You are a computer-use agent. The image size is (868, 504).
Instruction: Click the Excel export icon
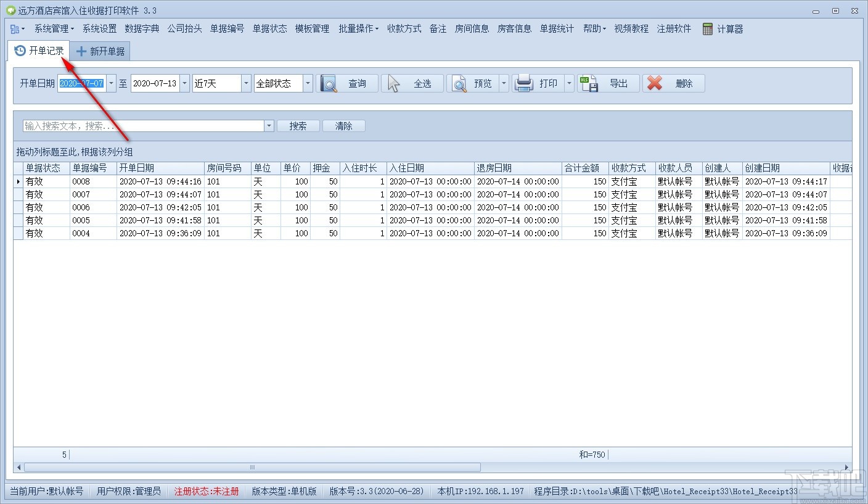589,83
